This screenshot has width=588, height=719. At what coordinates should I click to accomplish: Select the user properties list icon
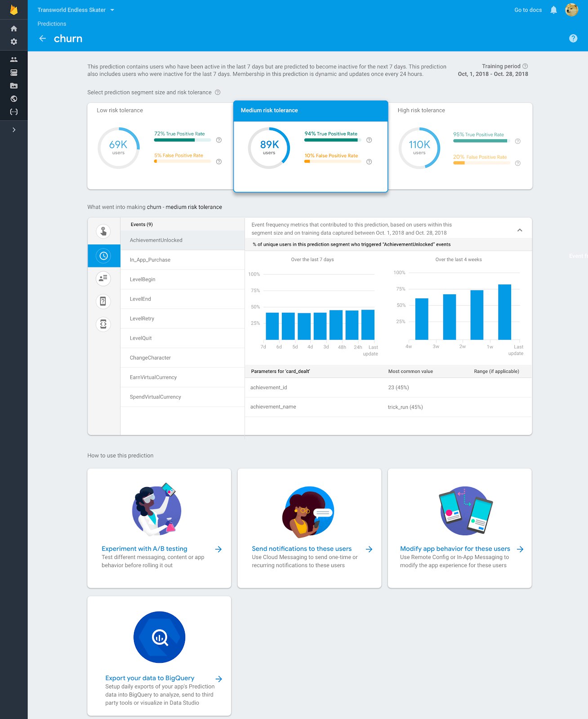click(x=103, y=278)
